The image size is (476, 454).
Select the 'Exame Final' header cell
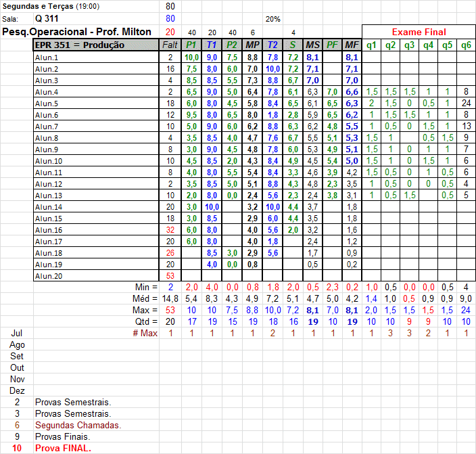(x=419, y=32)
